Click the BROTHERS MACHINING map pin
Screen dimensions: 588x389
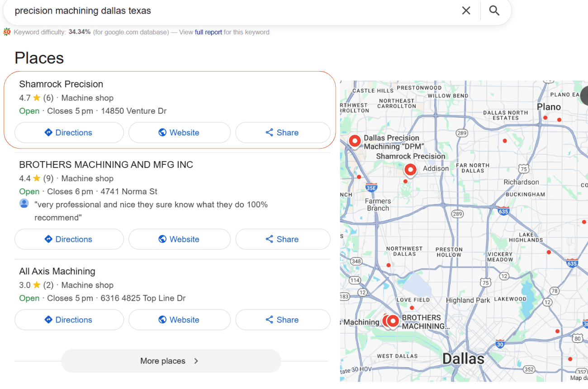(393, 321)
